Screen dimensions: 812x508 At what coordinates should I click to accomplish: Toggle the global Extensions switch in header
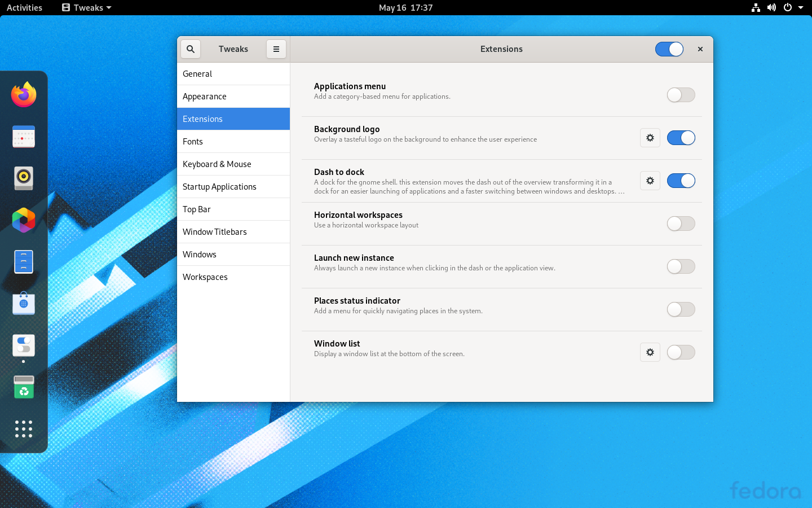click(x=669, y=49)
